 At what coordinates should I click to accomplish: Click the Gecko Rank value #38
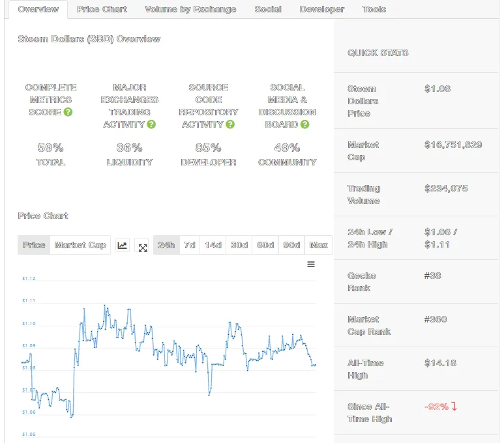pos(433,276)
